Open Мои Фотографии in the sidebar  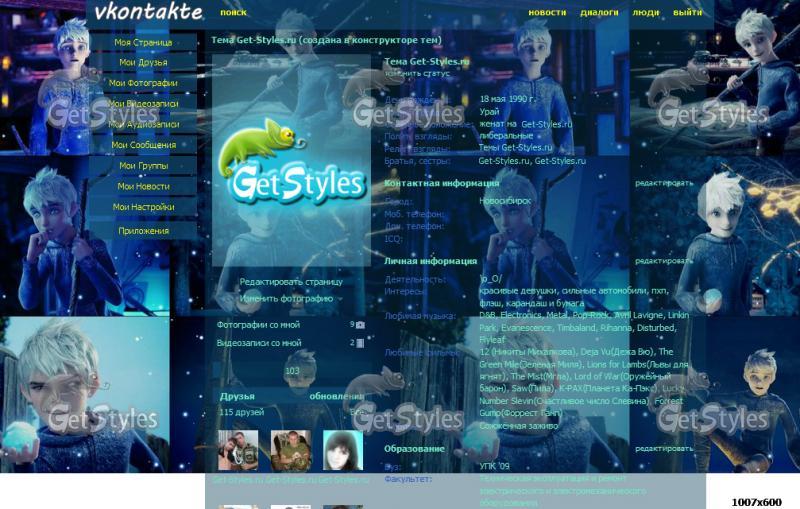143,83
